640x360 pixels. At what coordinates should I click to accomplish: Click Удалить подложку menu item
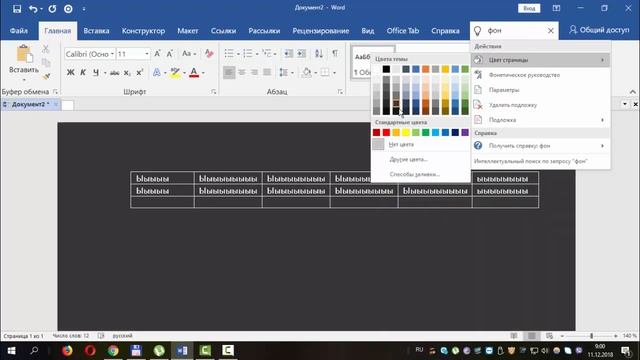[540, 105]
